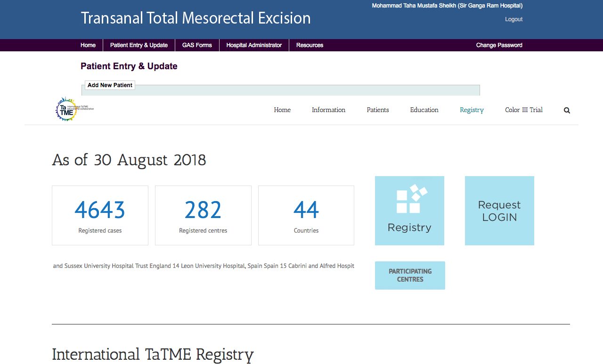Click Add New Patient button
603x364 pixels.
coord(110,85)
